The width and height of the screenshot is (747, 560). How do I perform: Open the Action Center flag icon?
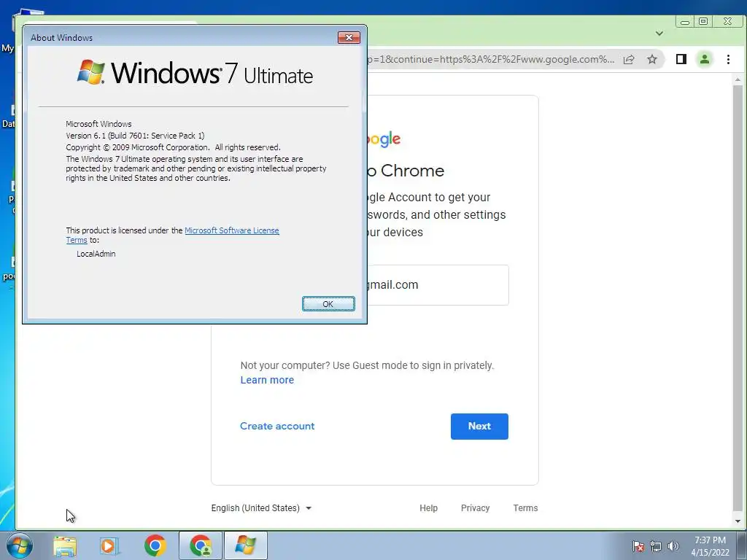click(x=638, y=546)
